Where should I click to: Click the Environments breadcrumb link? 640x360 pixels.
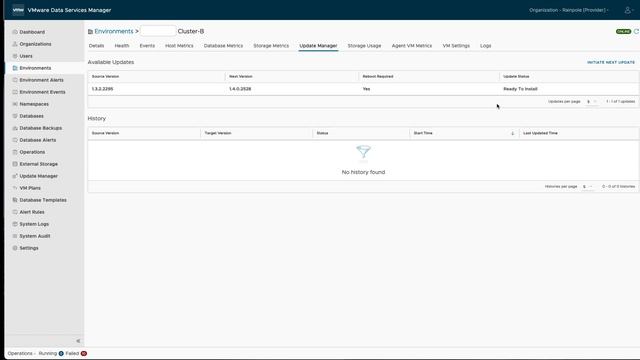(114, 31)
